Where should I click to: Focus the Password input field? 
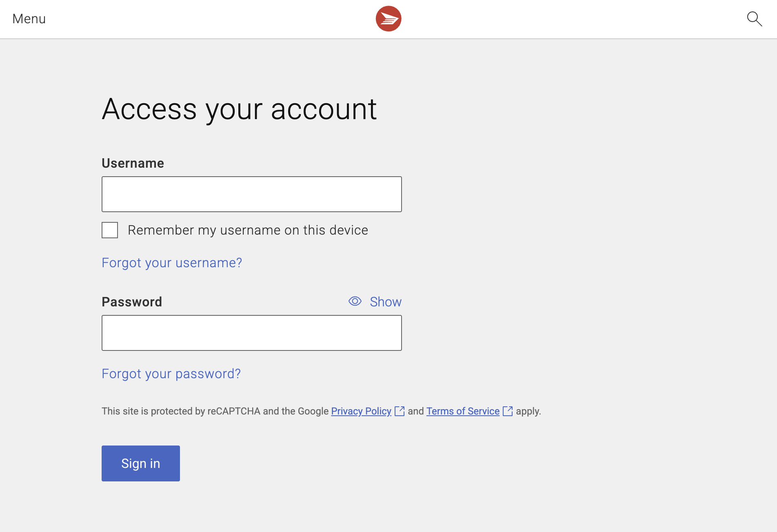(x=251, y=333)
